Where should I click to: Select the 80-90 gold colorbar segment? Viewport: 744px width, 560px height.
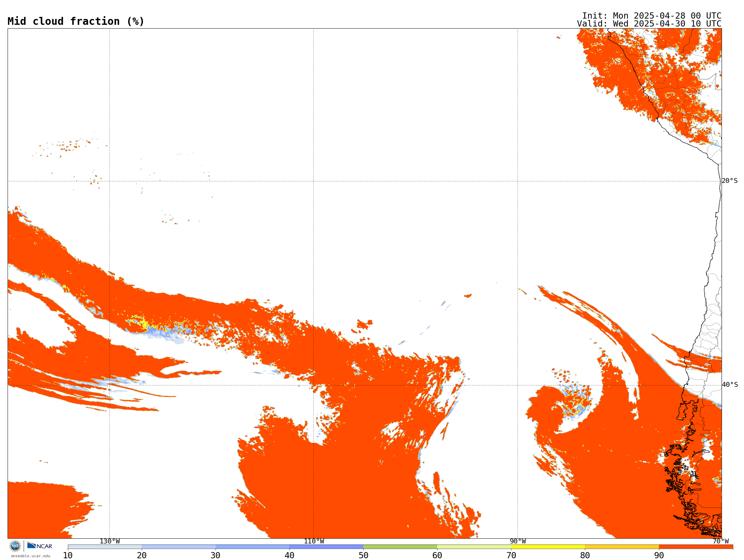(x=622, y=547)
